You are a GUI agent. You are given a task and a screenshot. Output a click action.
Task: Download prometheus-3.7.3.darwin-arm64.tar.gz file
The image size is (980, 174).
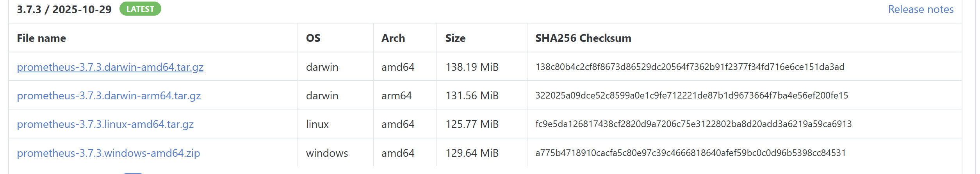[x=109, y=96]
